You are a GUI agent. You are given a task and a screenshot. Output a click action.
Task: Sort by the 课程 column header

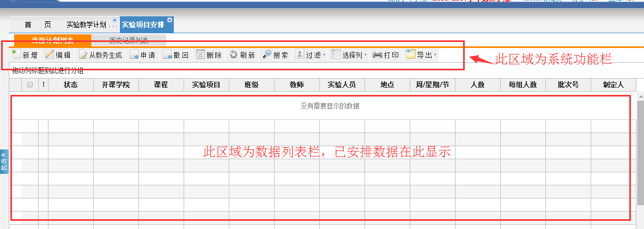[161, 85]
